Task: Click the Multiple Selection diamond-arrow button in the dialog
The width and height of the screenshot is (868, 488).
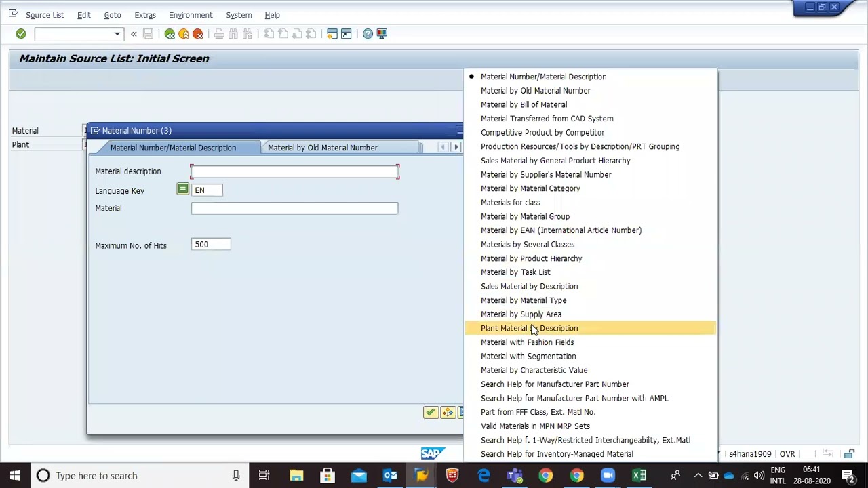Action: coord(448,412)
